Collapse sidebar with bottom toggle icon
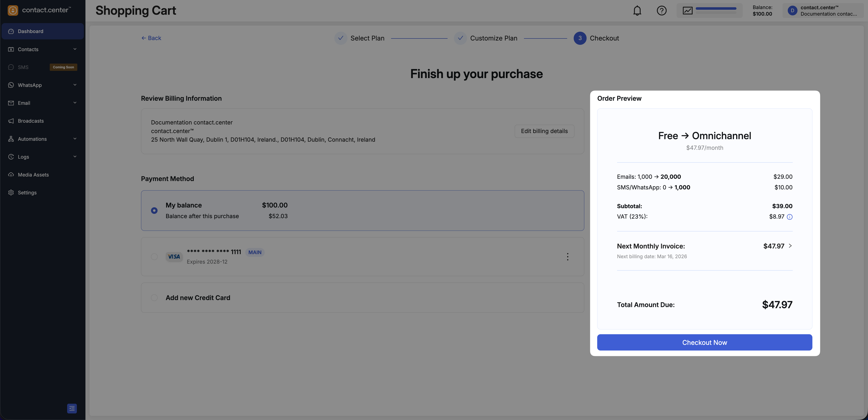Image resolution: width=868 pixels, height=420 pixels. tap(72, 408)
